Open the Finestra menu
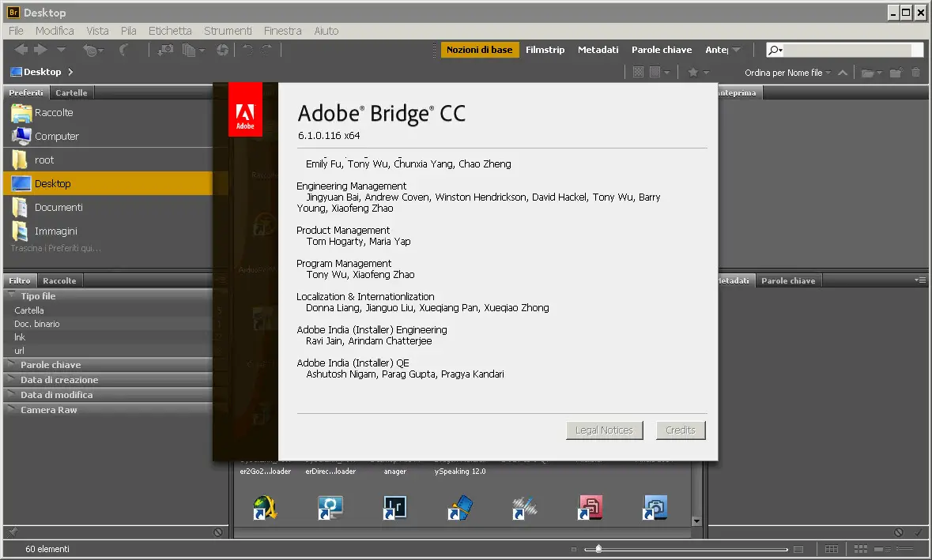The image size is (932, 560). pyautogui.click(x=282, y=31)
